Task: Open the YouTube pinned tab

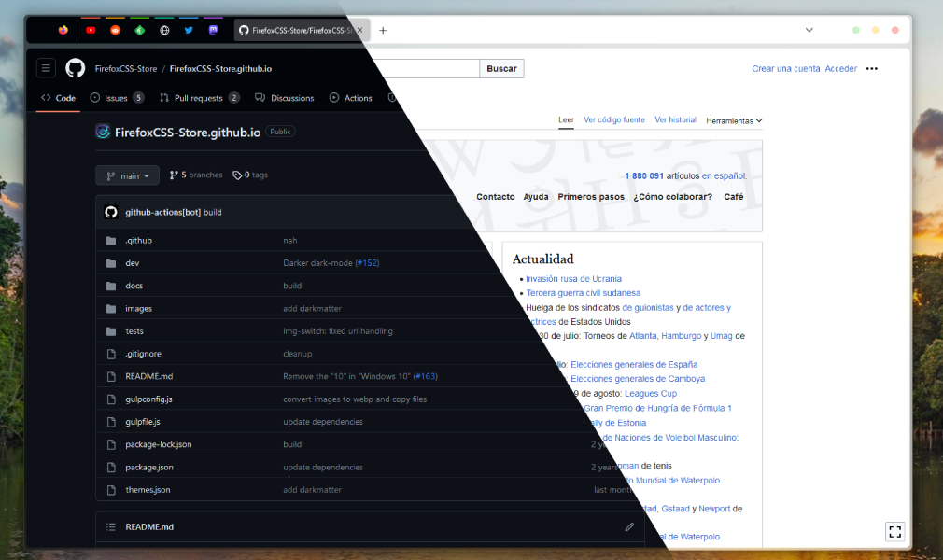Action: (91, 30)
